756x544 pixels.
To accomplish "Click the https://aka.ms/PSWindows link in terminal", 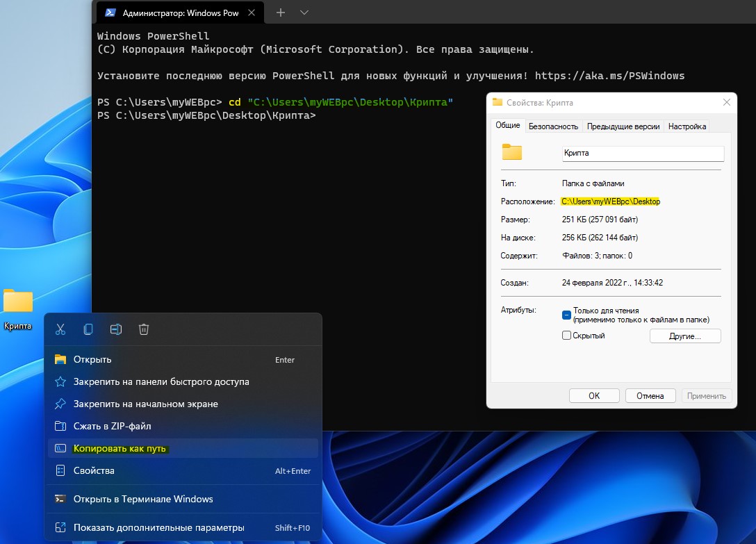I will pyautogui.click(x=609, y=76).
